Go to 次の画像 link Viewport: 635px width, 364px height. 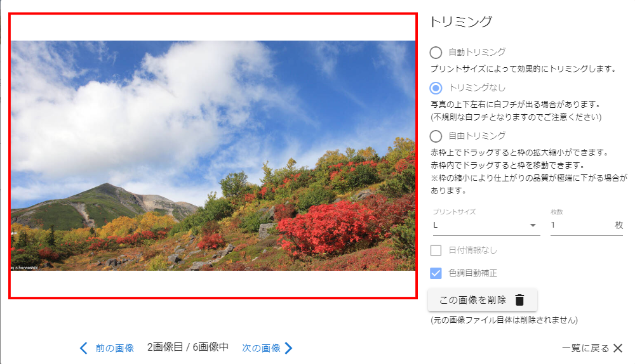tap(261, 348)
